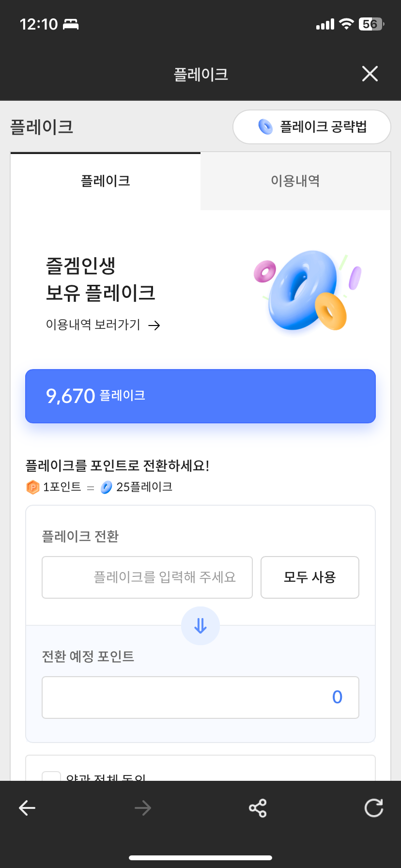The height and width of the screenshot is (868, 401).
Task: Open the 플레이크 공략법 guide
Action: 312,127
